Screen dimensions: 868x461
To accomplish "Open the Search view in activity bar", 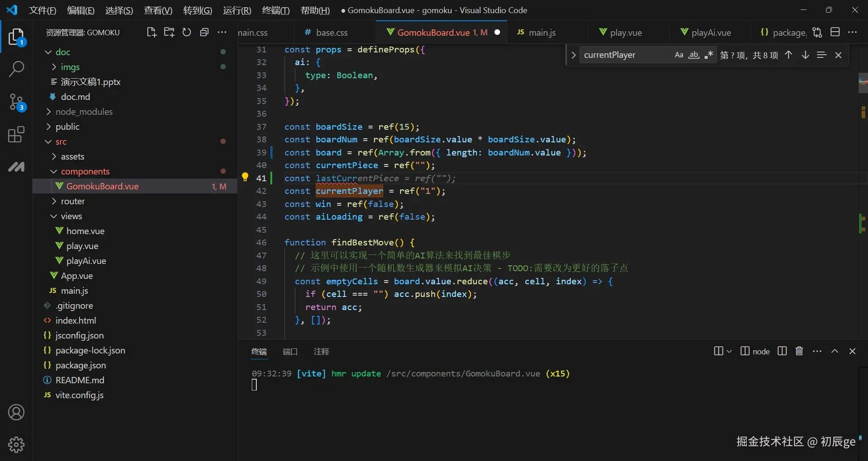I will pyautogui.click(x=16, y=69).
